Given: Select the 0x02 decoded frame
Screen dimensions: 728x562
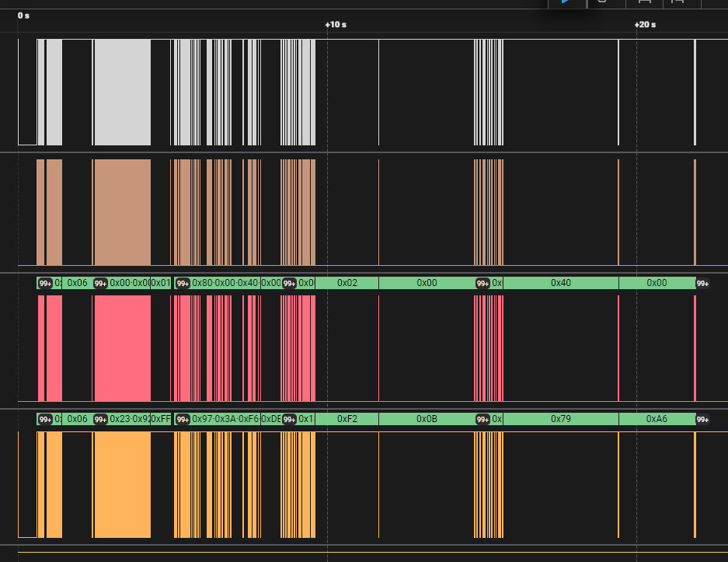Looking at the screenshot, I should click(347, 283).
